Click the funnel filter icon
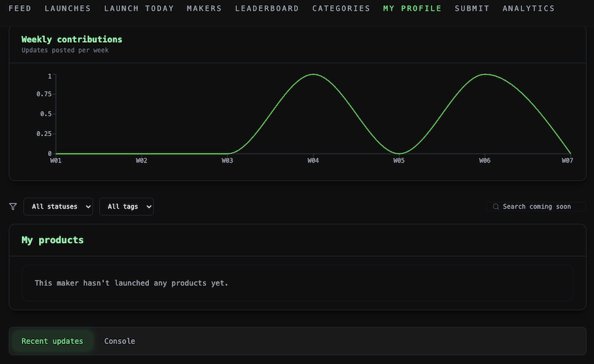The width and height of the screenshot is (594, 364). pyautogui.click(x=13, y=207)
